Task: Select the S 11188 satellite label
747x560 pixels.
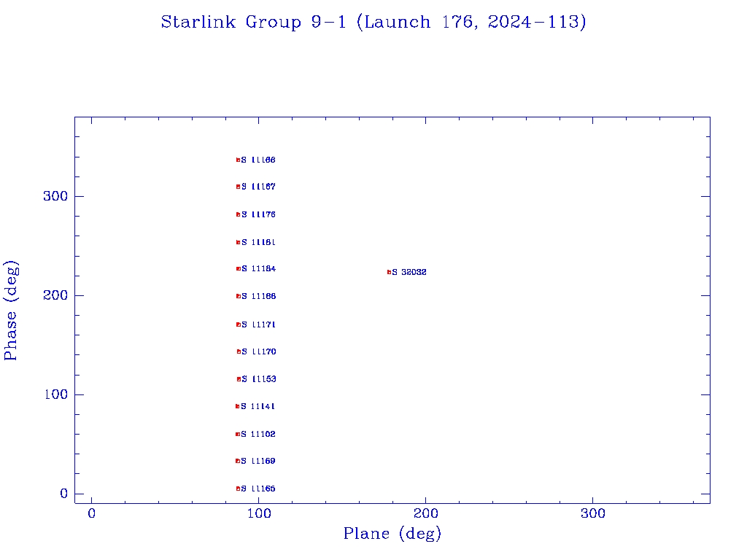Action: pos(259,296)
